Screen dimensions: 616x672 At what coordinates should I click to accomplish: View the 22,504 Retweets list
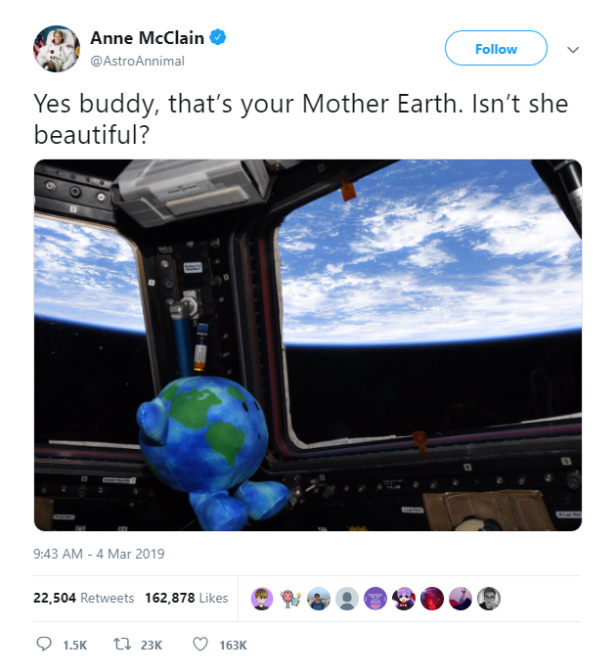[84, 598]
